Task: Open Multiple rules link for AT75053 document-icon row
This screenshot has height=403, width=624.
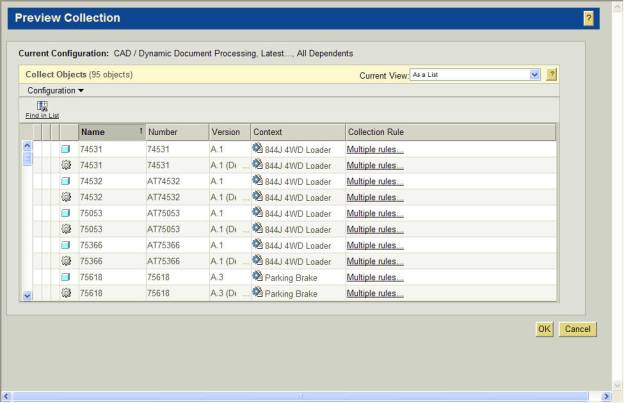Action: coord(375,214)
